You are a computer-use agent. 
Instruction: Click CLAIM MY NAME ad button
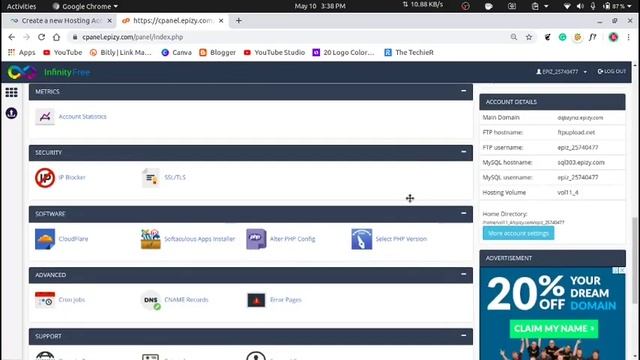coord(554,329)
